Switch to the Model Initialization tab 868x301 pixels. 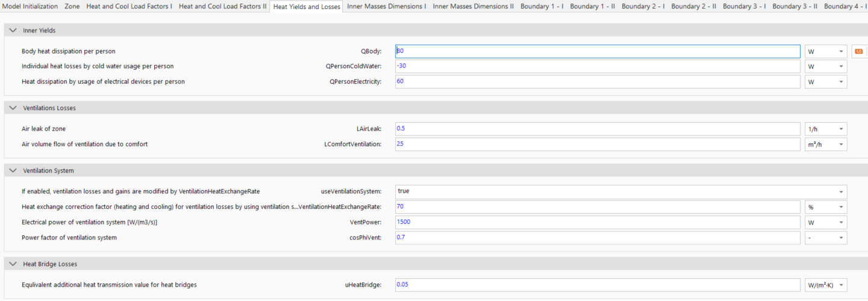click(x=31, y=6)
